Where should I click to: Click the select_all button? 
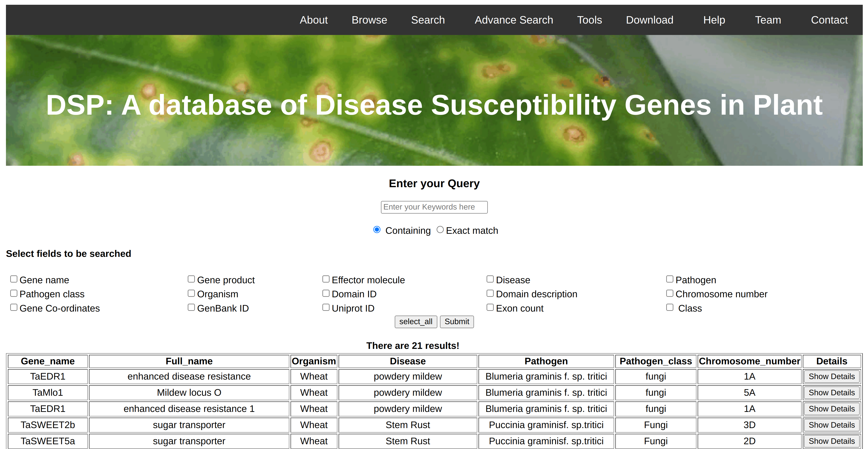tap(415, 321)
